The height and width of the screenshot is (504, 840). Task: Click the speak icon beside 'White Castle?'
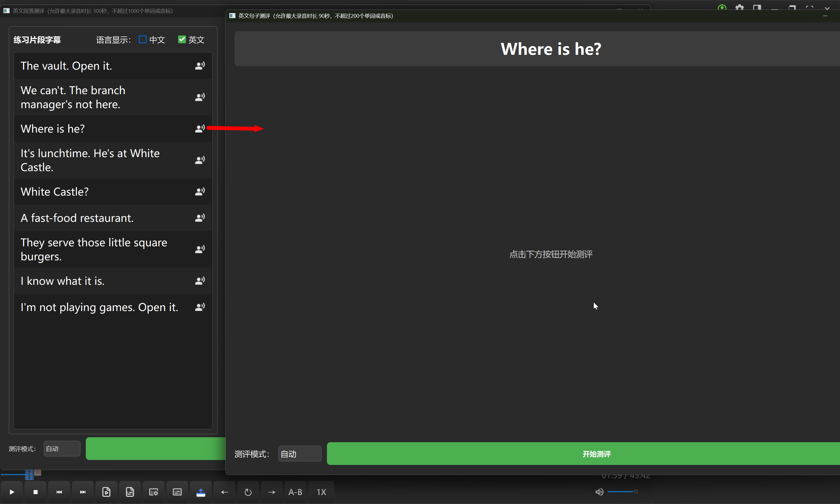(x=200, y=192)
